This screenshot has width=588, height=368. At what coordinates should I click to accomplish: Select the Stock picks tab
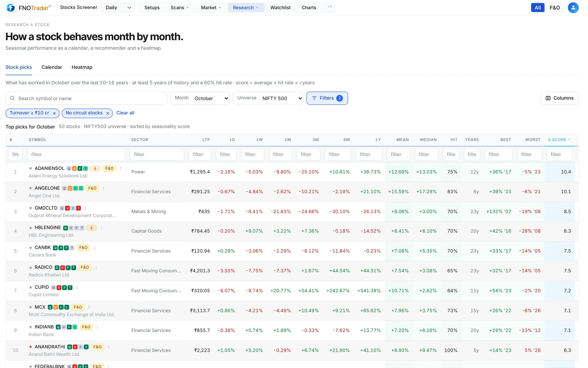click(x=19, y=67)
